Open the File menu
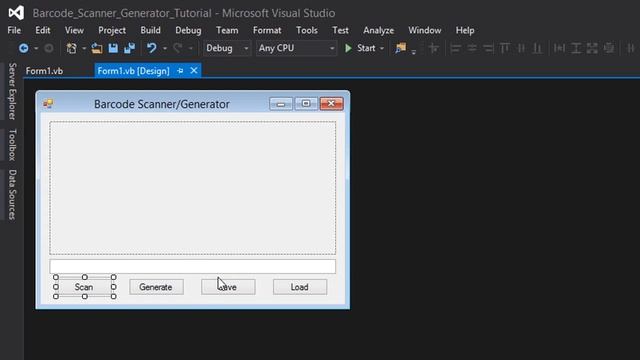This screenshot has height=360, width=640. tap(14, 30)
